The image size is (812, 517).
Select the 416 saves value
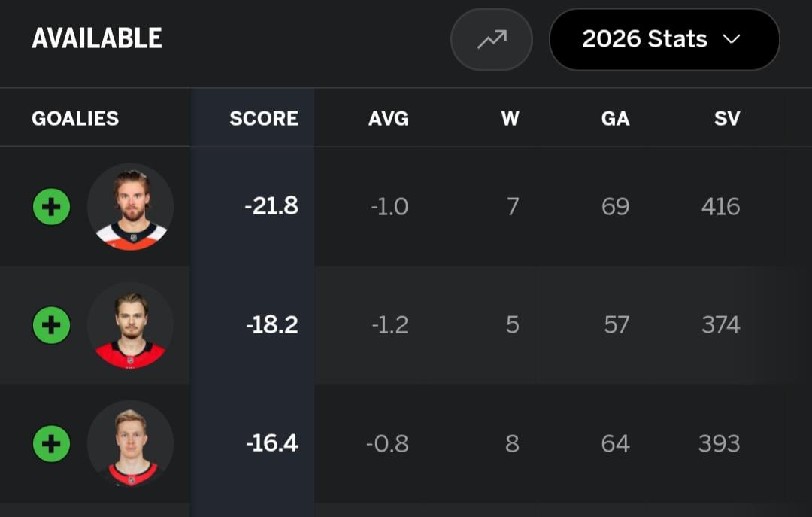click(720, 206)
